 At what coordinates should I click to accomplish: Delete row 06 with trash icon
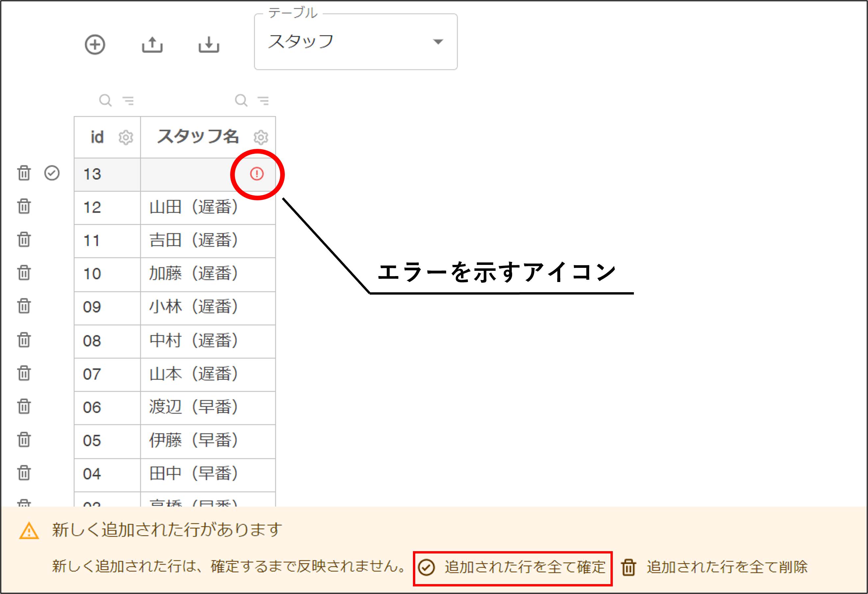pos(24,406)
